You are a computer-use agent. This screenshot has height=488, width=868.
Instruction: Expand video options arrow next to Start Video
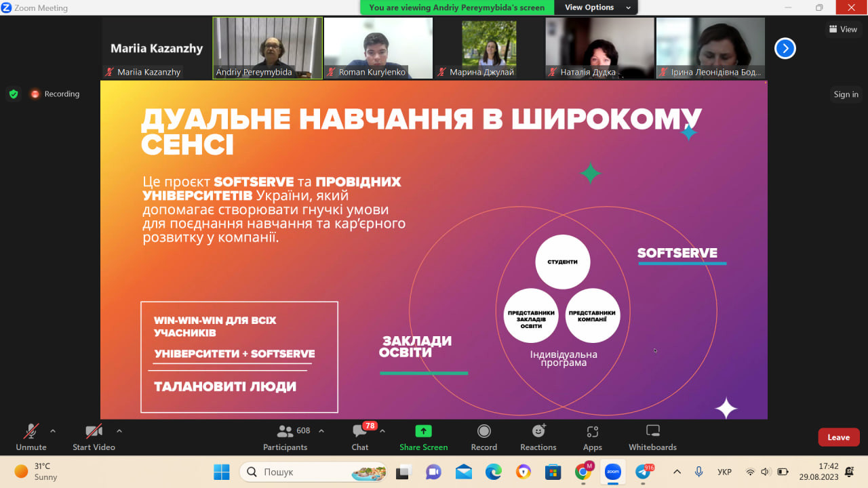tap(119, 431)
